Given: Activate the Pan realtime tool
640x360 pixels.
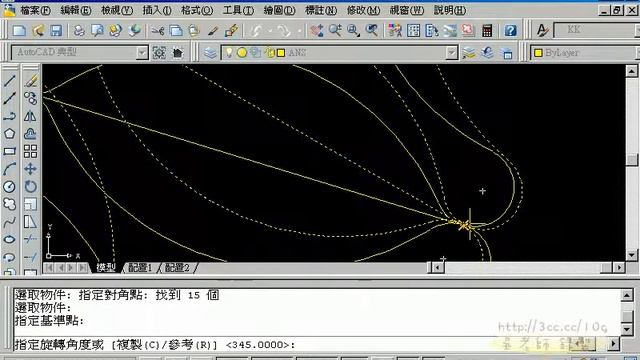Looking at the screenshot, I should (x=317, y=30).
